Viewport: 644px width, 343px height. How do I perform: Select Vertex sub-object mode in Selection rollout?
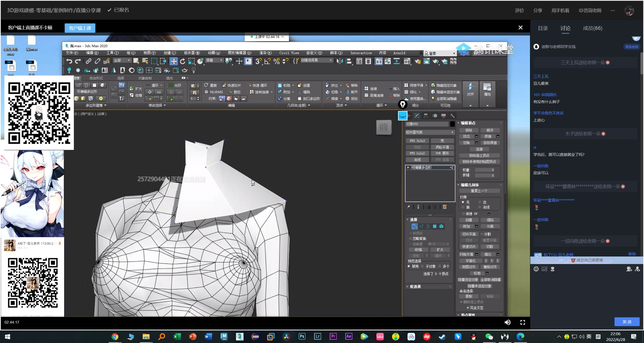(414, 226)
